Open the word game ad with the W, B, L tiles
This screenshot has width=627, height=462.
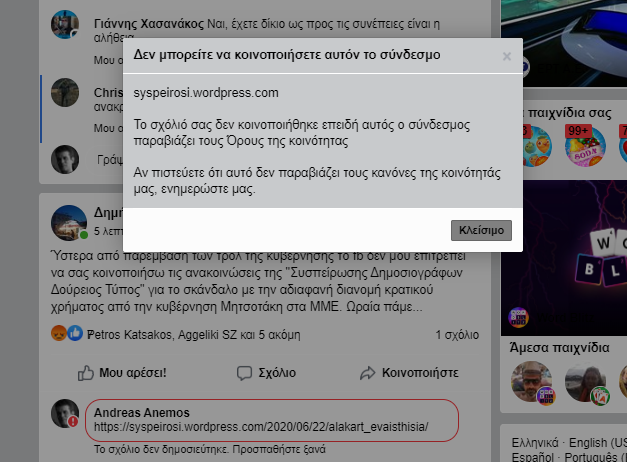coord(564,258)
